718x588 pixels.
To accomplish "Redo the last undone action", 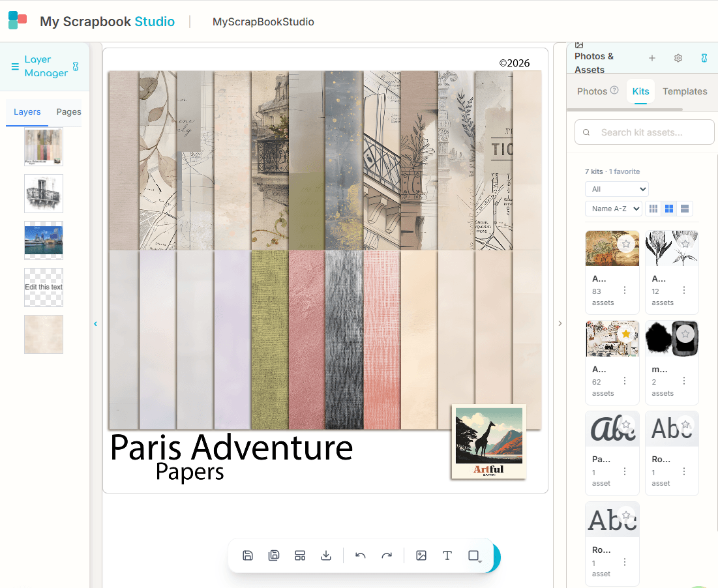I will (x=387, y=555).
